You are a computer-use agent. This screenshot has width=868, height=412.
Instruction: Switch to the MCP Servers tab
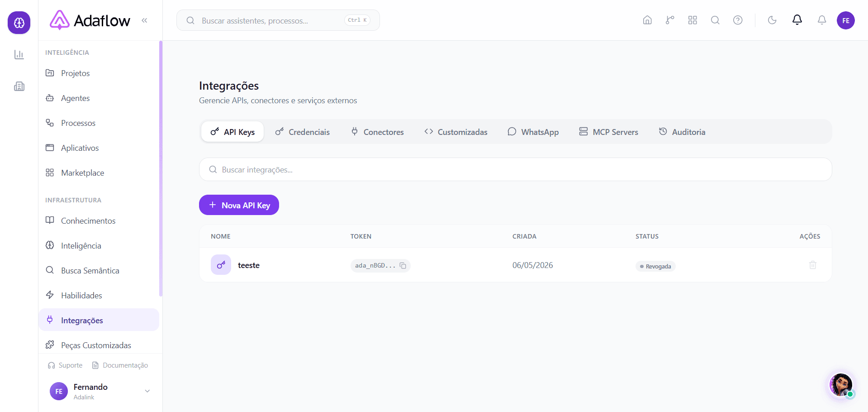(x=608, y=132)
